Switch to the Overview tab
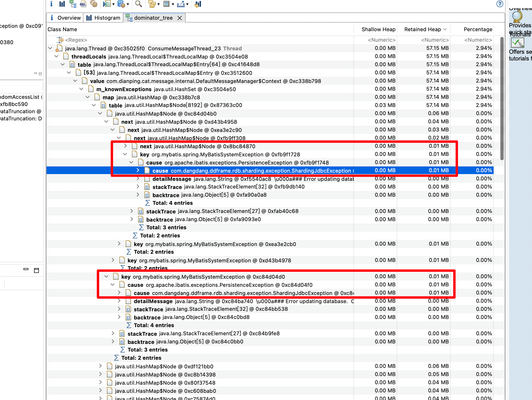532x400 pixels. click(65, 18)
